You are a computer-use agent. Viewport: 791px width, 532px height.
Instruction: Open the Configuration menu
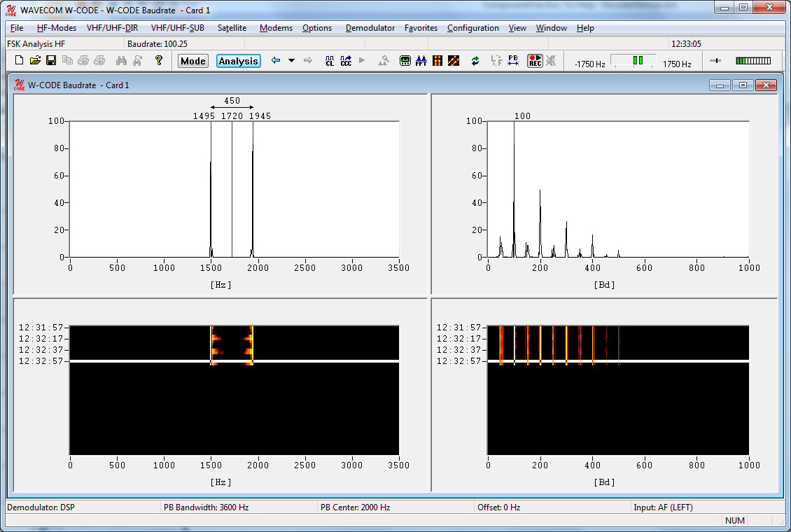(472, 28)
